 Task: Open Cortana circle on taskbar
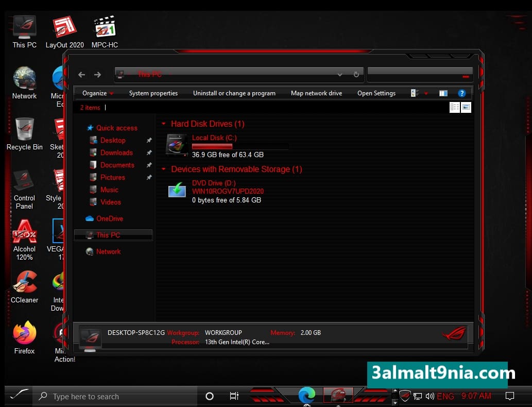click(210, 396)
